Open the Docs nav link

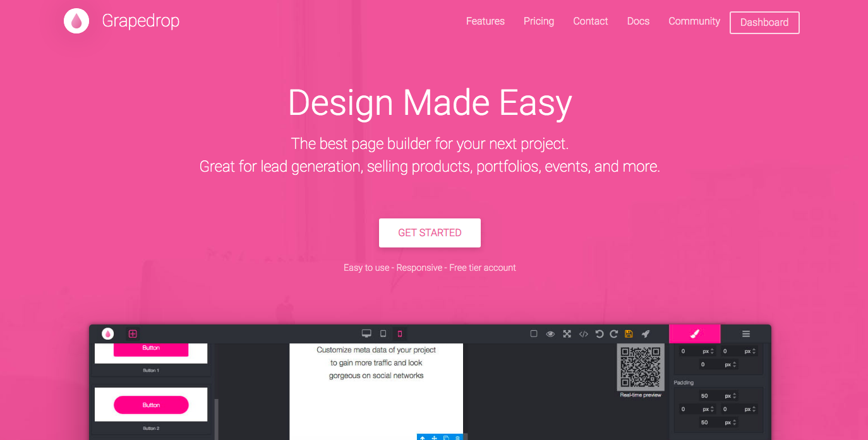(x=638, y=21)
